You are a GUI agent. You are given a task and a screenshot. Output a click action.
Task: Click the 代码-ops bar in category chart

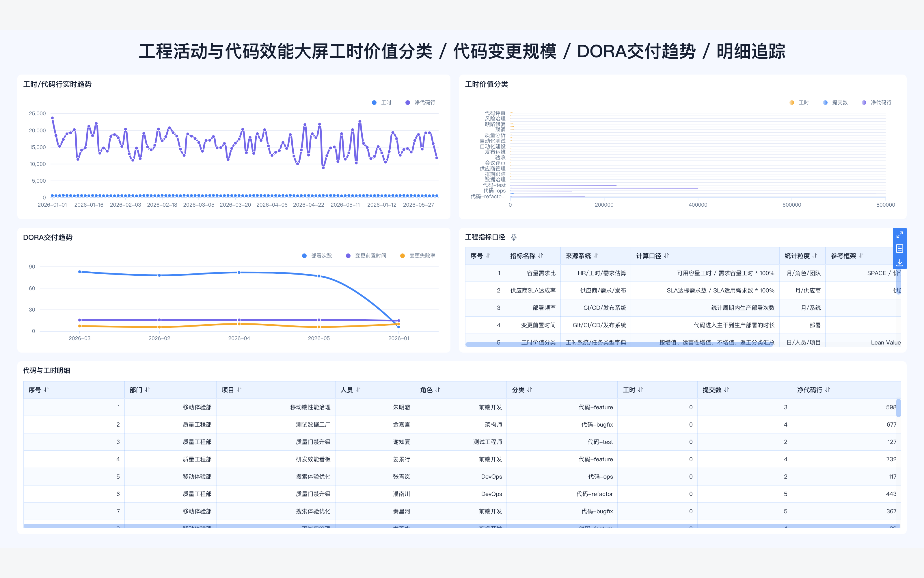coord(541,191)
